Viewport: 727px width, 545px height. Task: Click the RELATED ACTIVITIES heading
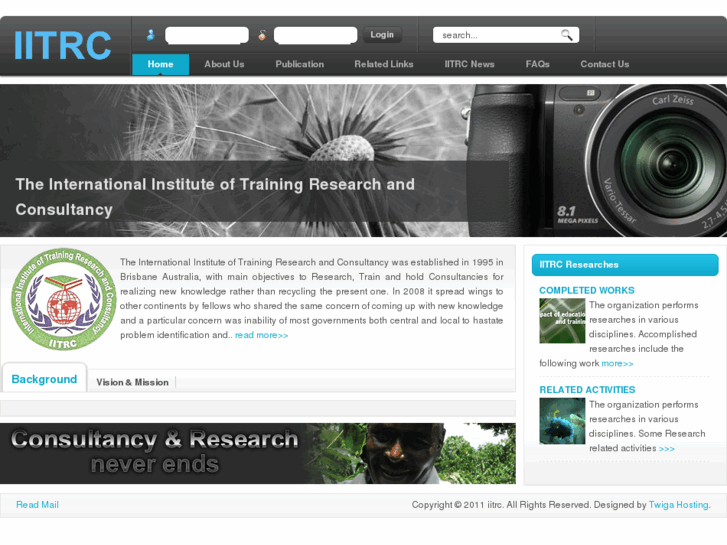587,390
